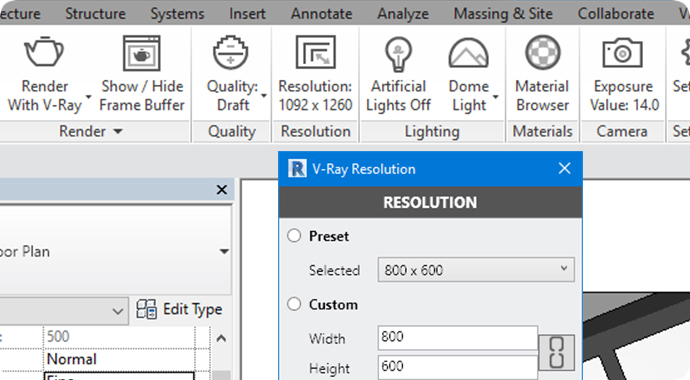Open the Structure ribbon tab
The width and height of the screenshot is (690, 380).
tap(95, 14)
